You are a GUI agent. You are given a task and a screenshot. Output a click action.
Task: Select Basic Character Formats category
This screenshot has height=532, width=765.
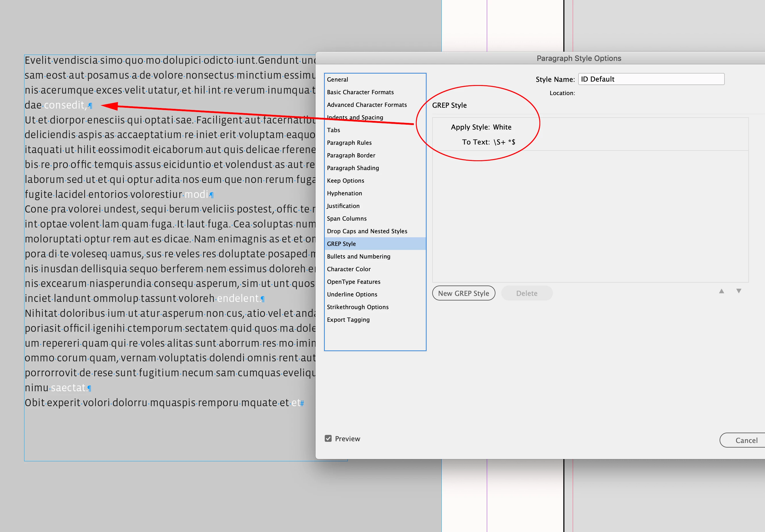click(360, 92)
